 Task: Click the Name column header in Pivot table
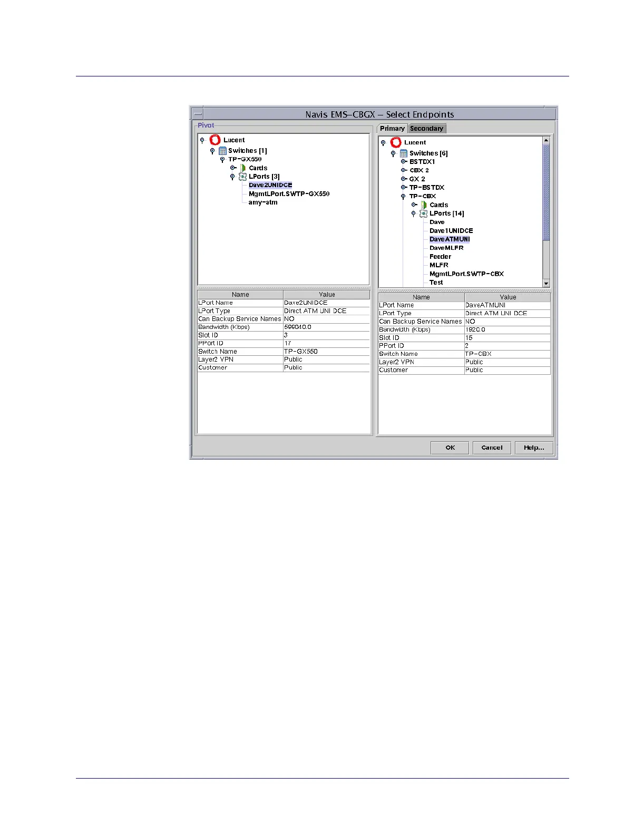click(x=240, y=295)
